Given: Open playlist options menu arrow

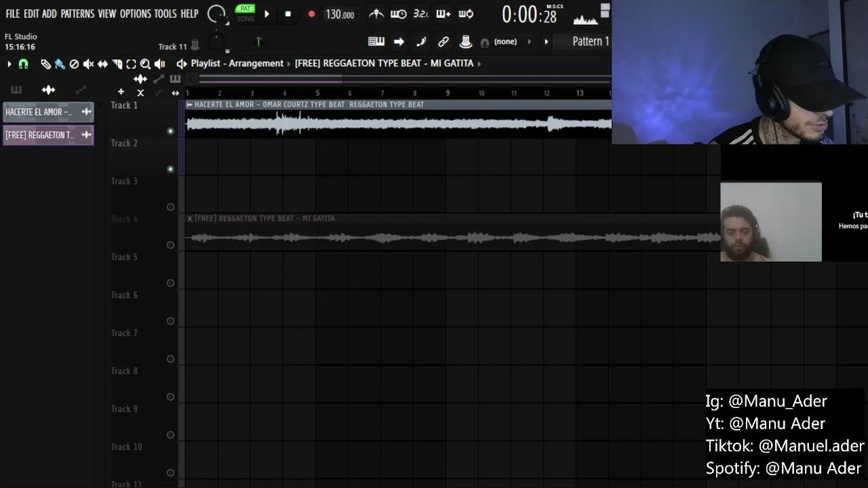Looking at the screenshot, I should [x=9, y=64].
